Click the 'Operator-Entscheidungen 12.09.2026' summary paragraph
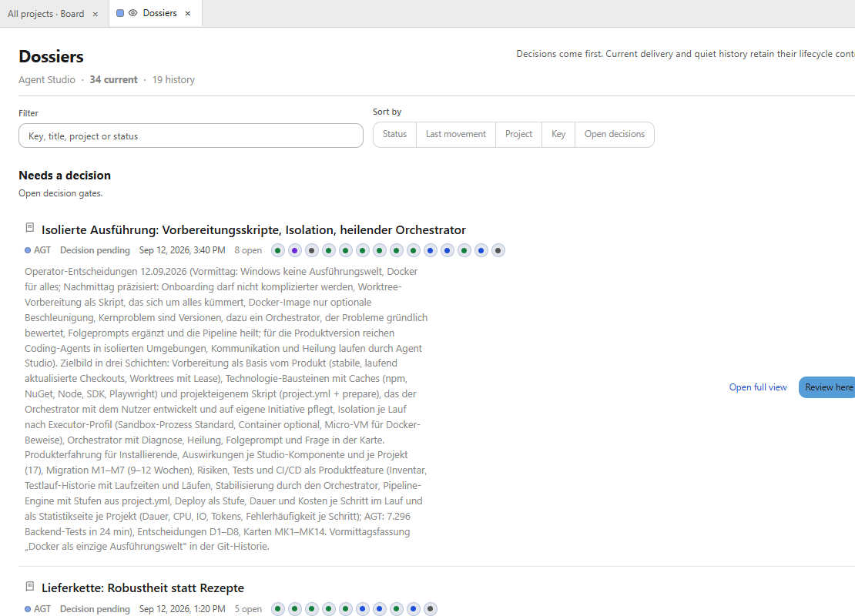 tap(226, 409)
